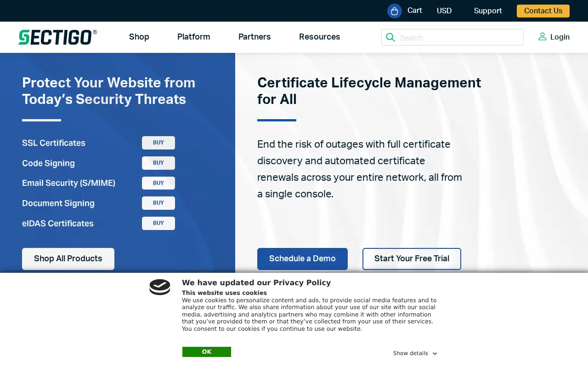Buy Code Signing
Image resolution: width=588 pixels, height=368 pixels.
[x=158, y=163]
